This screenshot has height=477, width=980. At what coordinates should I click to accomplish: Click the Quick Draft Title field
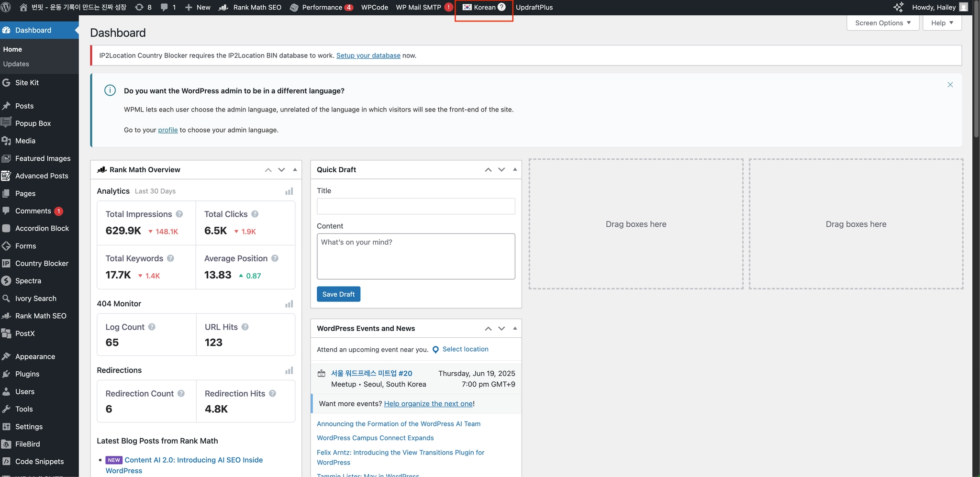coord(416,206)
